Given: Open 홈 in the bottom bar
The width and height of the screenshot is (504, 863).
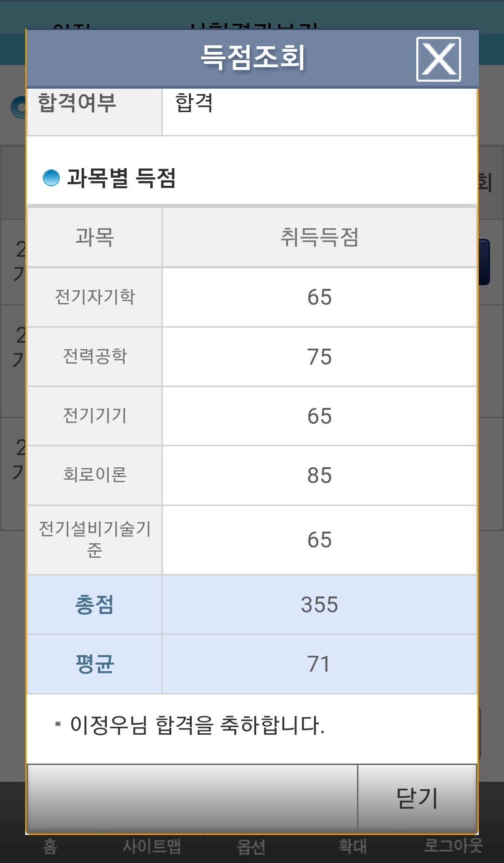Looking at the screenshot, I should [50, 846].
